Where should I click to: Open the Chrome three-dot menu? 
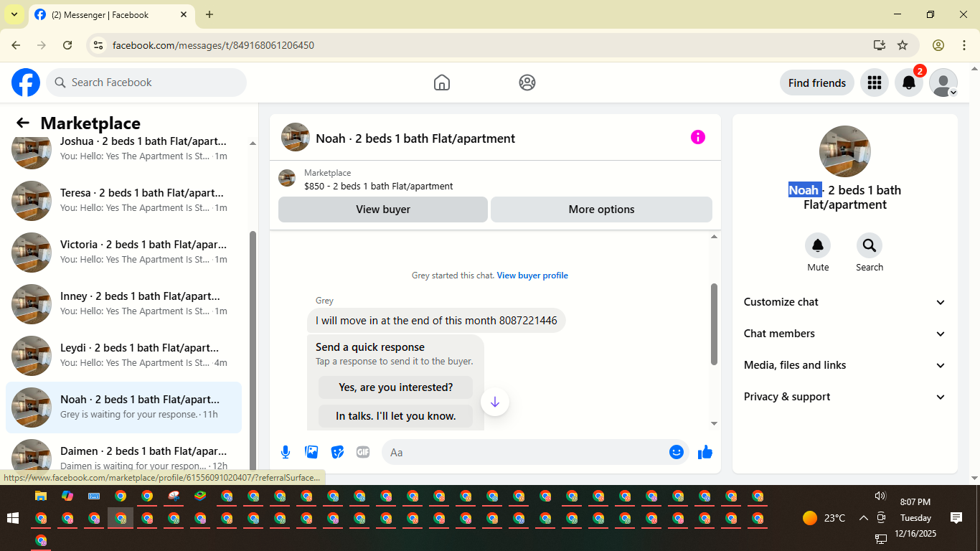(x=964, y=45)
